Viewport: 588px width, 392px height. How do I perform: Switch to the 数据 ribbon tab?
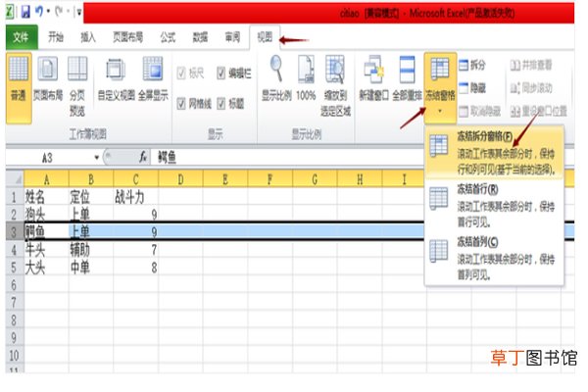(x=200, y=37)
